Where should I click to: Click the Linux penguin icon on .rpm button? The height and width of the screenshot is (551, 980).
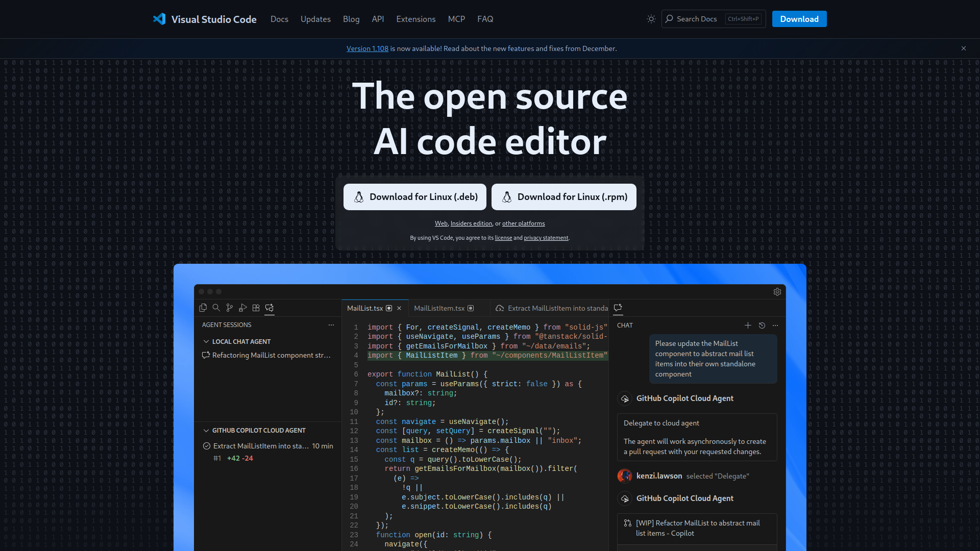coord(507,197)
